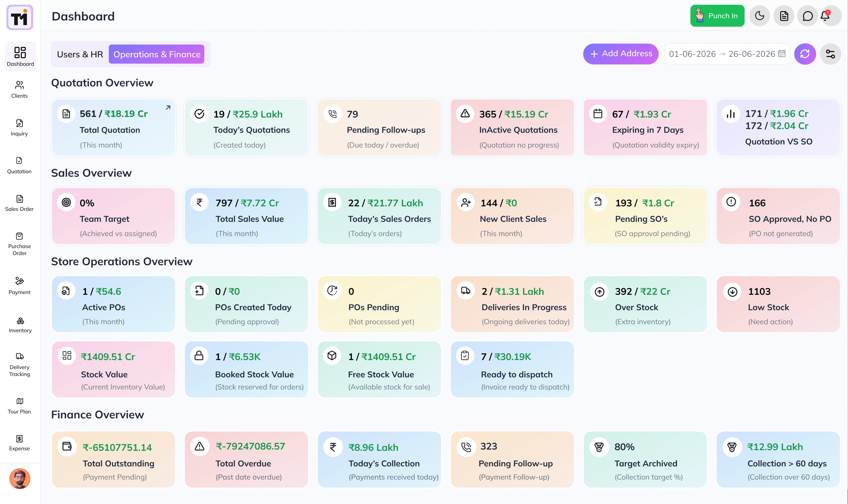Click the user avatar at bottom left
Screen dimensions: 848x504
20,479
